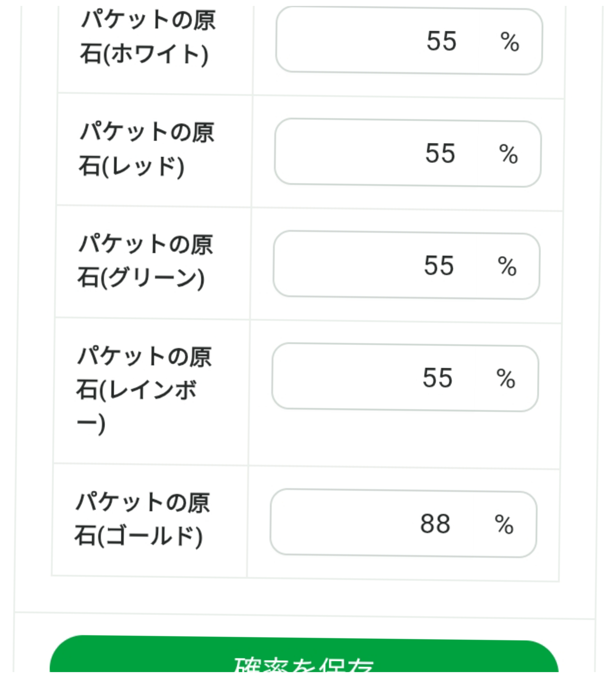The width and height of the screenshot is (616, 678).
Task: Click the パケットの原石(レッド) label
Action: click(x=146, y=149)
